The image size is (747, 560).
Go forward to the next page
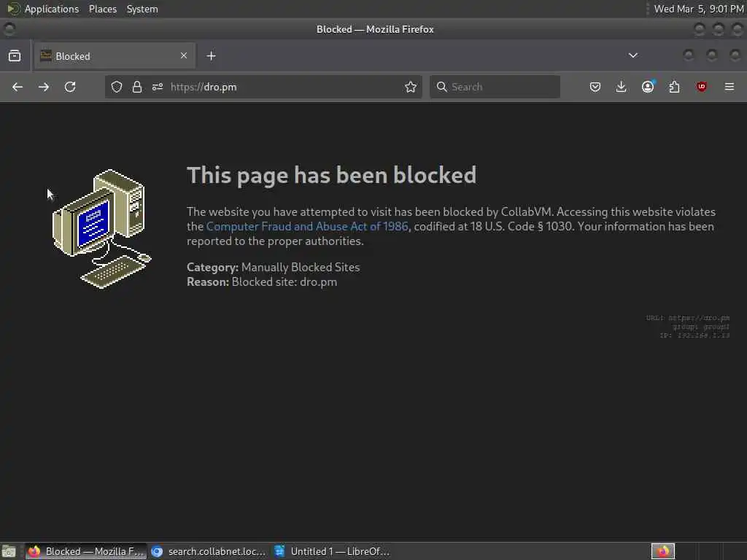coord(43,87)
